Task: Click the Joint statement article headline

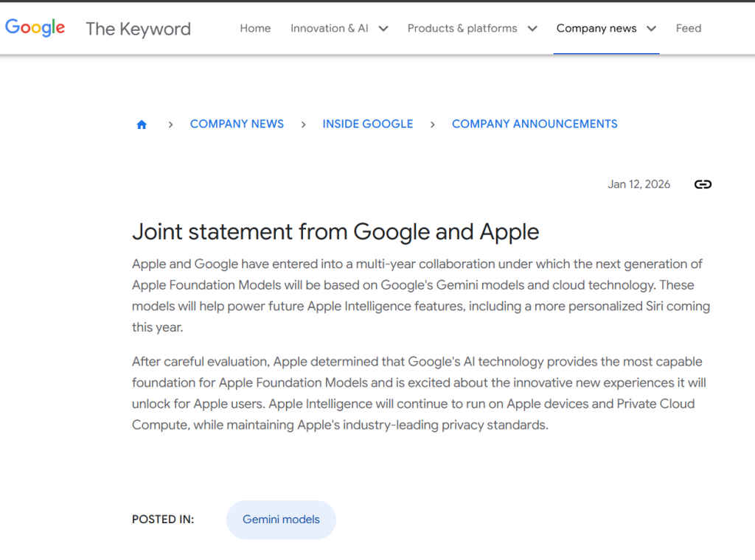Action: pos(335,231)
